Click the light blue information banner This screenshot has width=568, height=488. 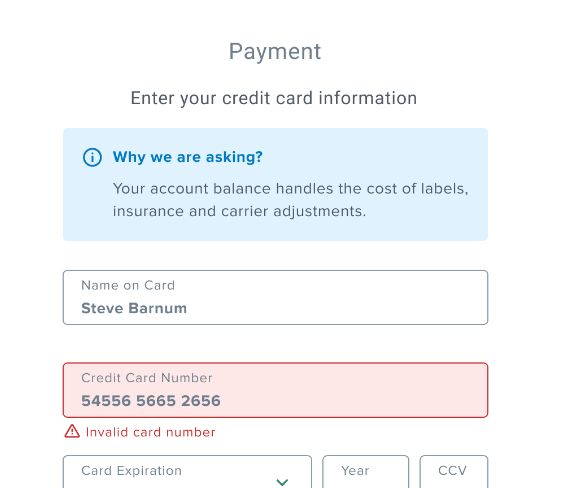pos(275,184)
